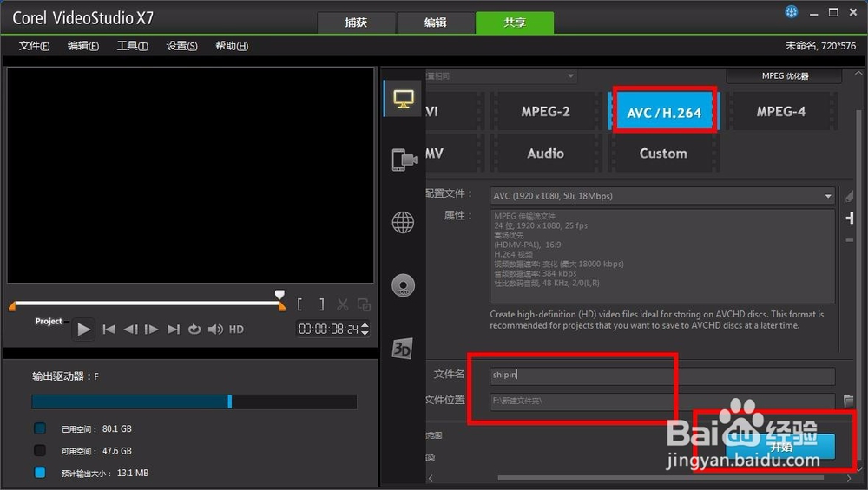Screen dimensions: 868x490
Task: Click the 文件位置 path field
Action: [x=662, y=401]
